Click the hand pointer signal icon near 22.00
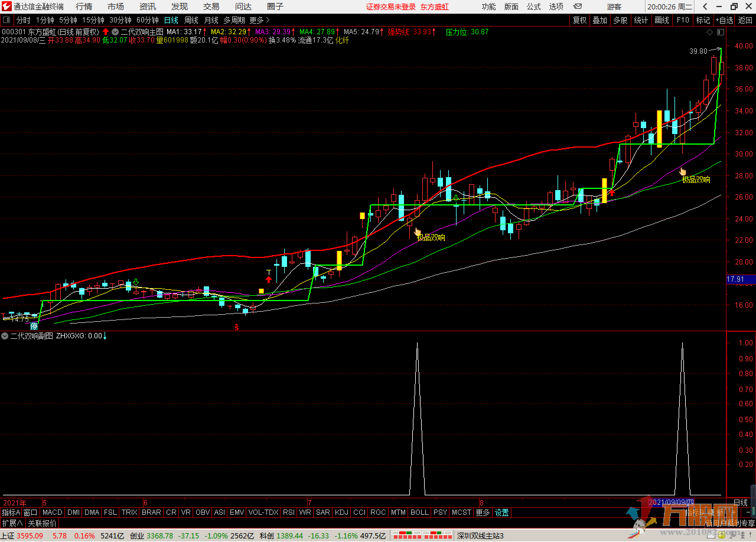The height and width of the screenshot is (542, 756). click(418, 232)
